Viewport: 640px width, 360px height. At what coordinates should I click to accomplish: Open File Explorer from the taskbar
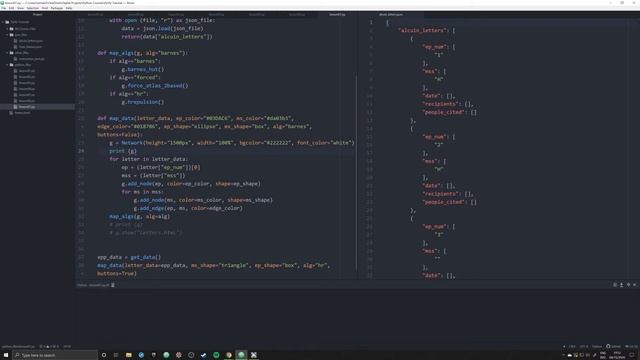(x=129, y=355)
